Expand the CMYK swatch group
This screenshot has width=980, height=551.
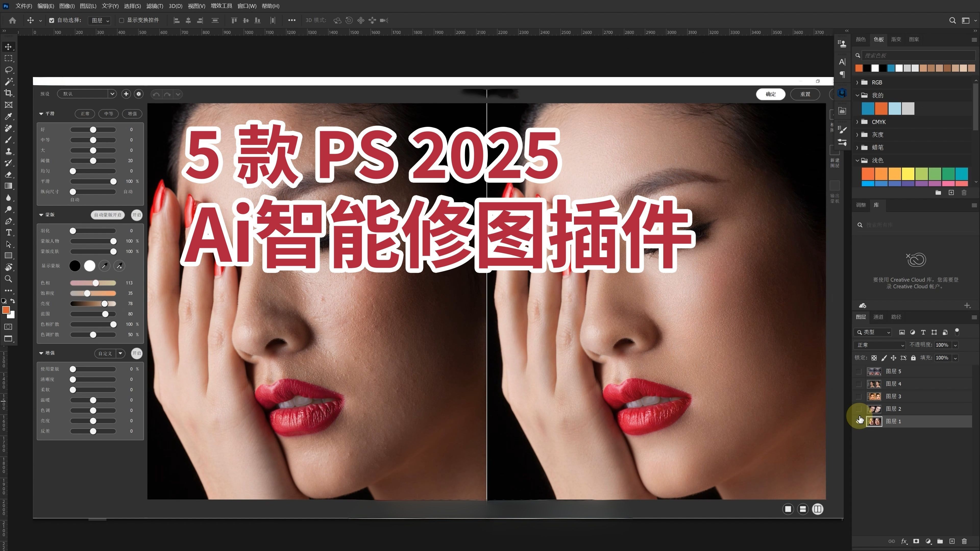click(x=858, y=122)
